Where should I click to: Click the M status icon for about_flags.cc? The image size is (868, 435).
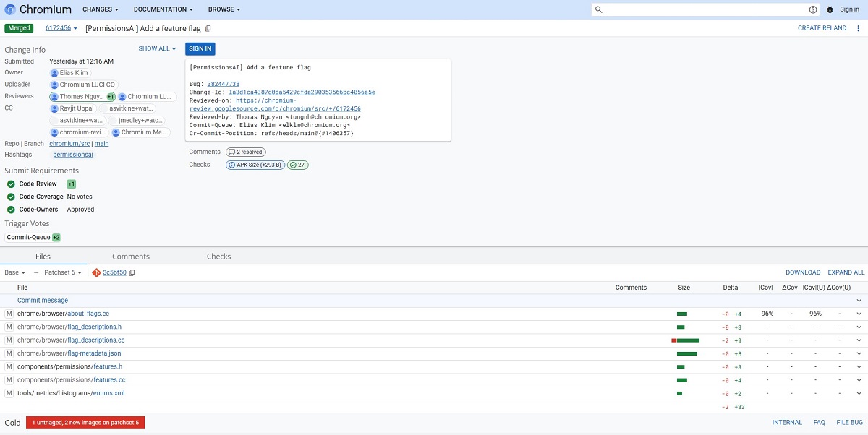tap(9, 314)
